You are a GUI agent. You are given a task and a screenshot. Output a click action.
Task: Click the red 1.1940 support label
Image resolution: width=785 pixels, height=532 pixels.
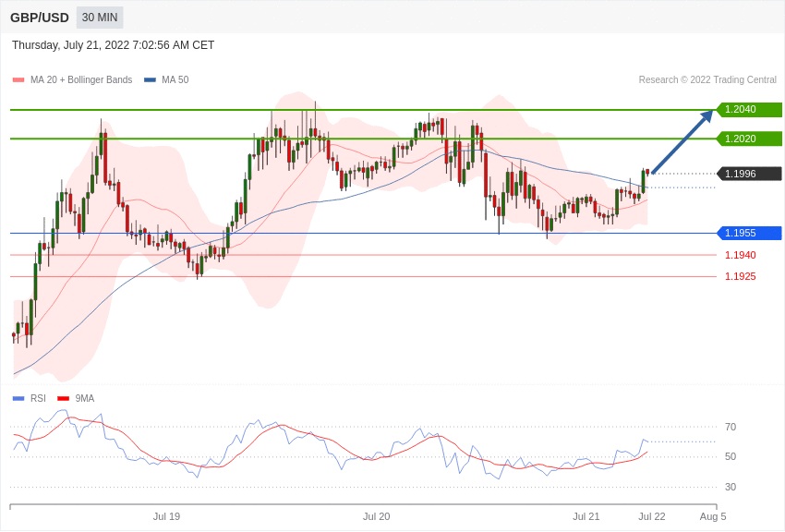pyautogui.click(x=741, y=255)
